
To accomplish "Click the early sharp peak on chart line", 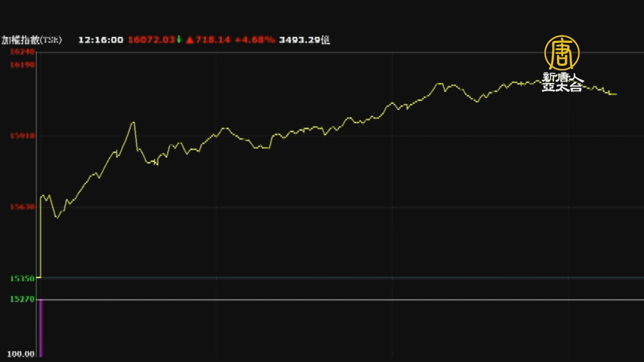I will point(133,122).
